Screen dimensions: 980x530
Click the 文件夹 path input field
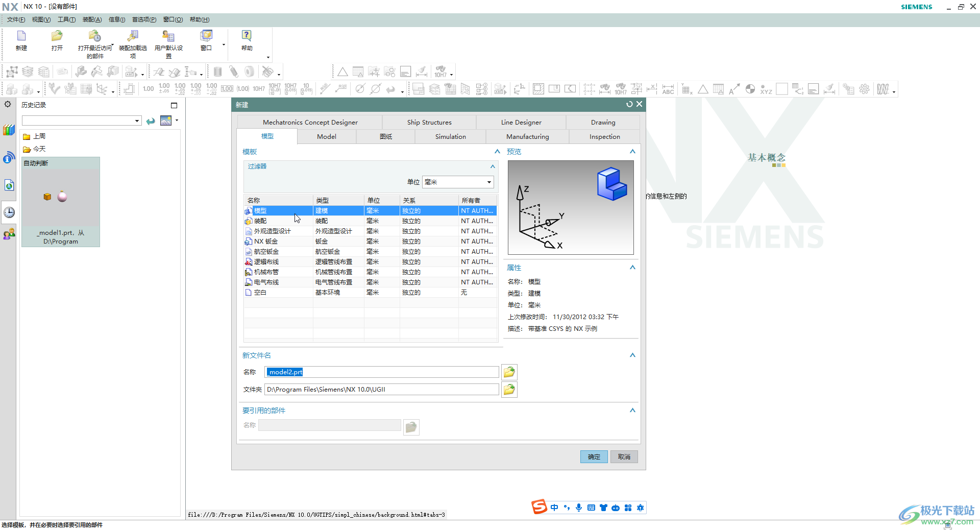click(382, 390)
